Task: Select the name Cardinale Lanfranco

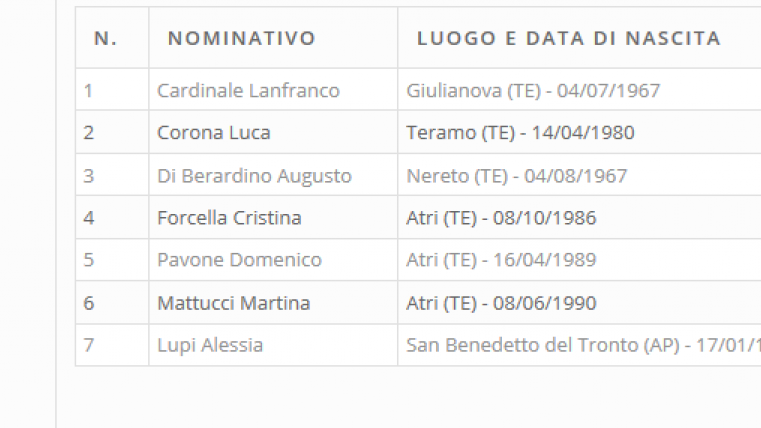Action: pos(248,90)
